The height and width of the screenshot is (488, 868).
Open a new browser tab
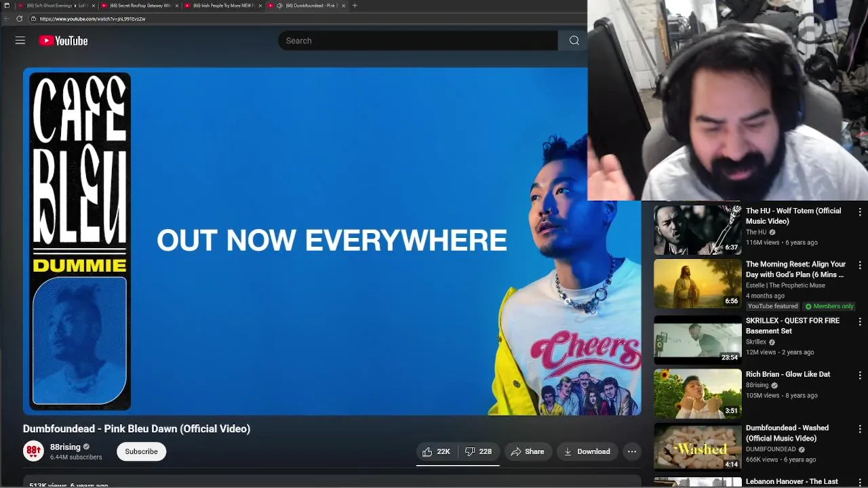355,5
